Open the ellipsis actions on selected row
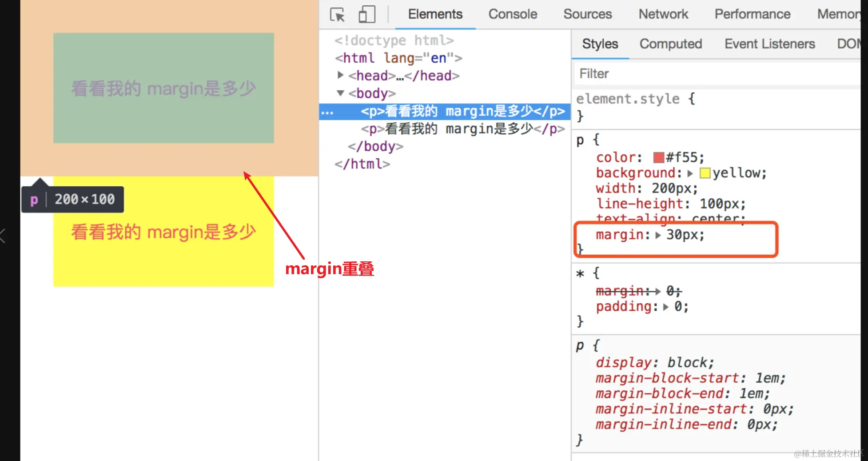The width and height of the screenshot is (868, 461). click(327, 112)
